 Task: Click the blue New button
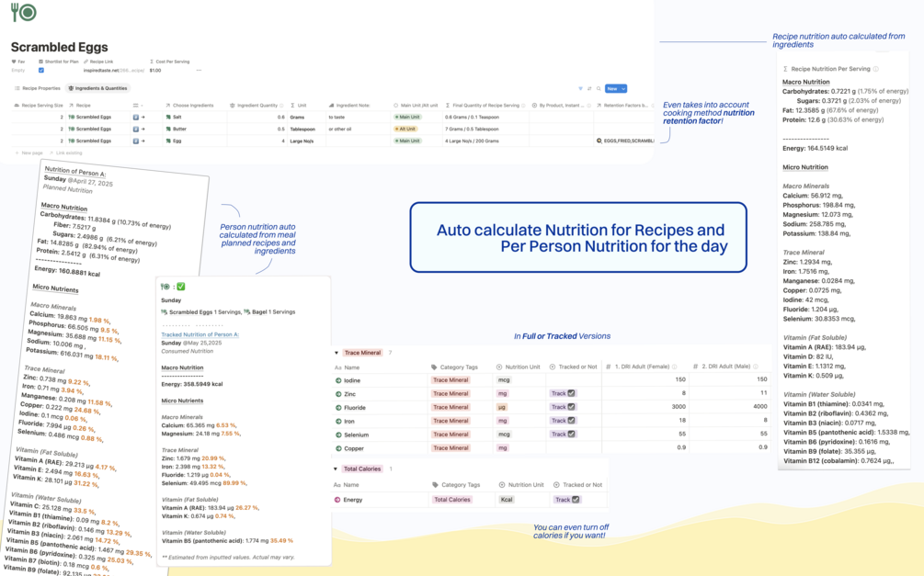point(612,88)
